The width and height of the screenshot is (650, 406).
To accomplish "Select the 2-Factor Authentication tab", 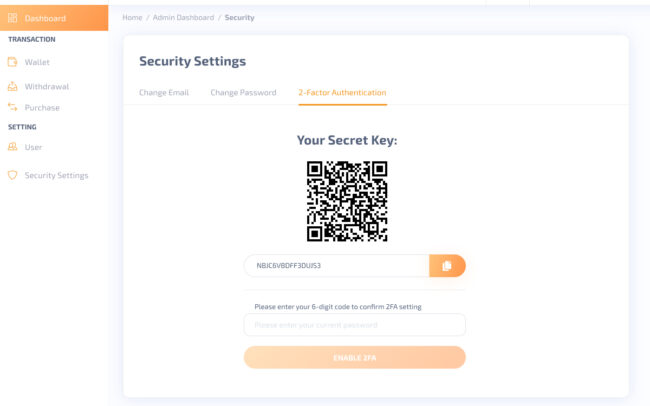I will 342,92.
